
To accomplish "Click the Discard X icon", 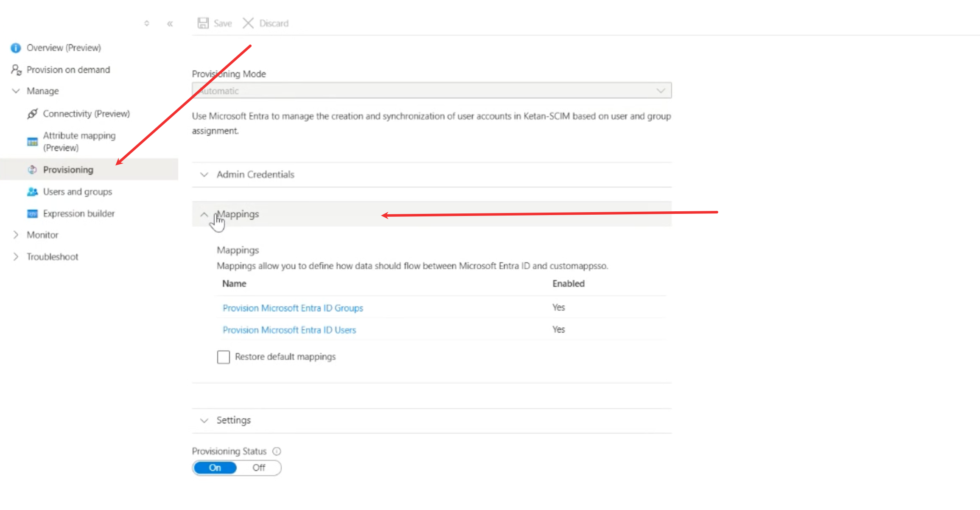I will (x=248, y=23).
